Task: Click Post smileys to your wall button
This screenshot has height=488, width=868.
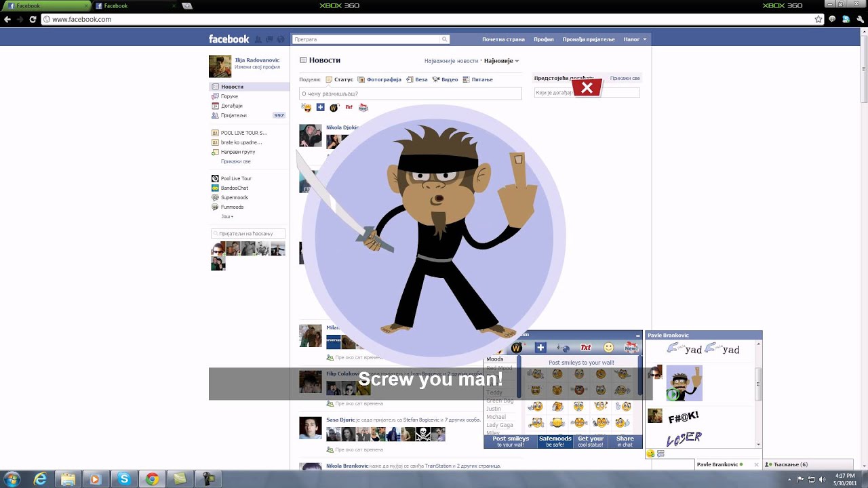Action: (x=511, y=441)
